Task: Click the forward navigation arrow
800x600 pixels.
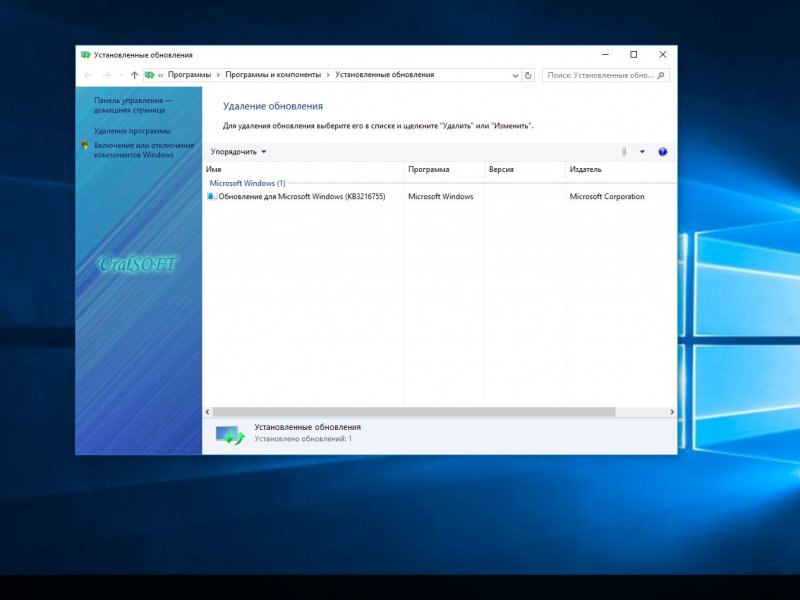Action: pos(107,75)
